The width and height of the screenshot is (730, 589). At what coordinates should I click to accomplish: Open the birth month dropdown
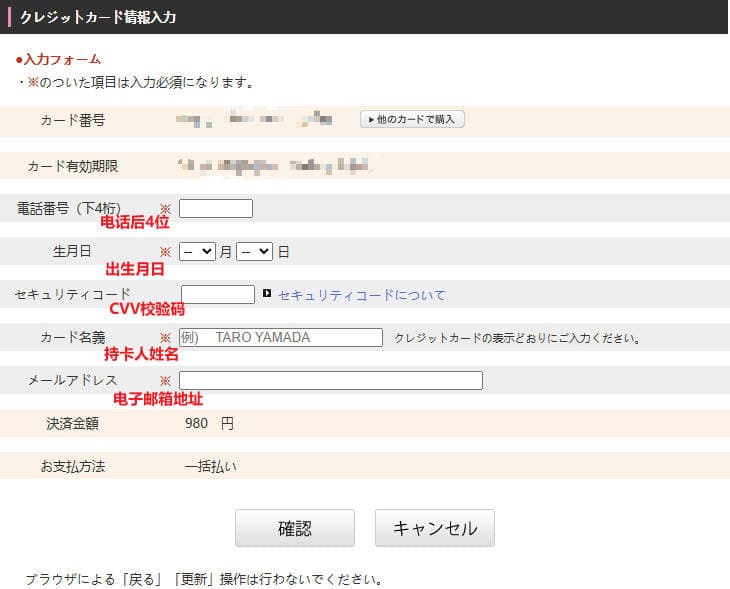coord(197,251)
